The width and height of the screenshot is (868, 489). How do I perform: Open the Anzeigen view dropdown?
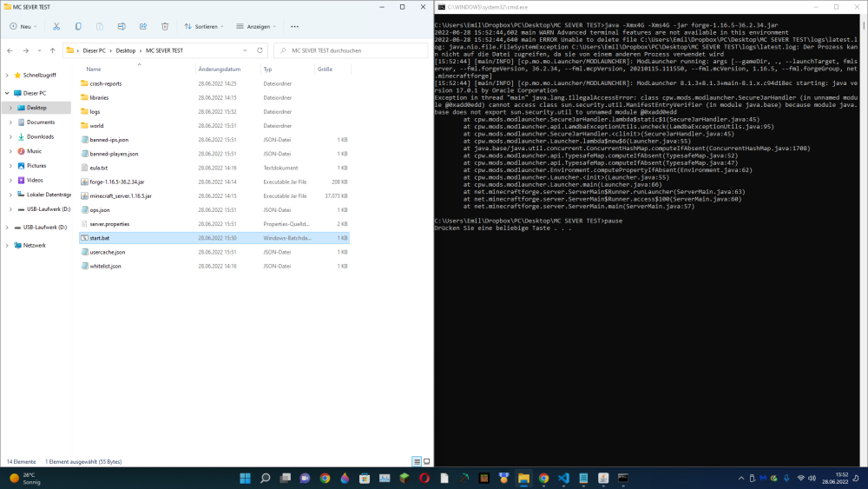[256, 27]
